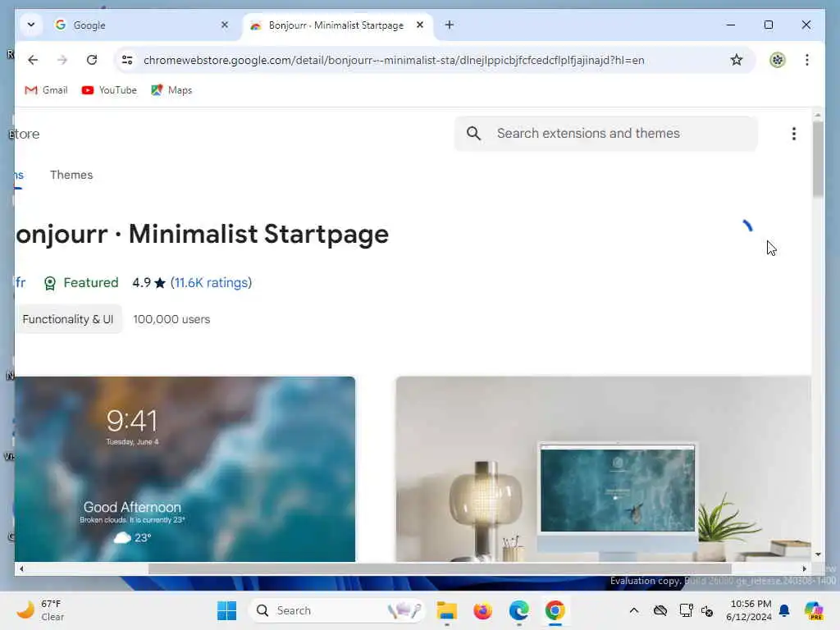Open the 11.6K ratings link
This screenshot has height=630, width=840.
(211, 283)
